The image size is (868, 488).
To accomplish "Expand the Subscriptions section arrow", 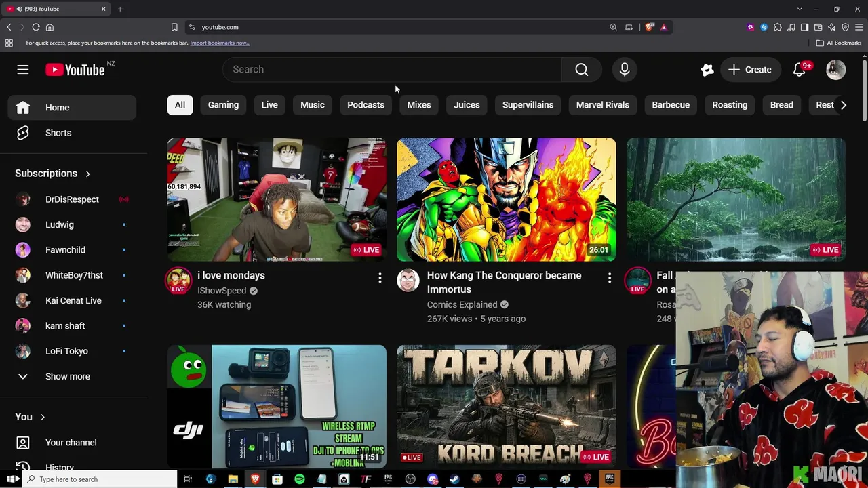I will click(x=87, y=174).
